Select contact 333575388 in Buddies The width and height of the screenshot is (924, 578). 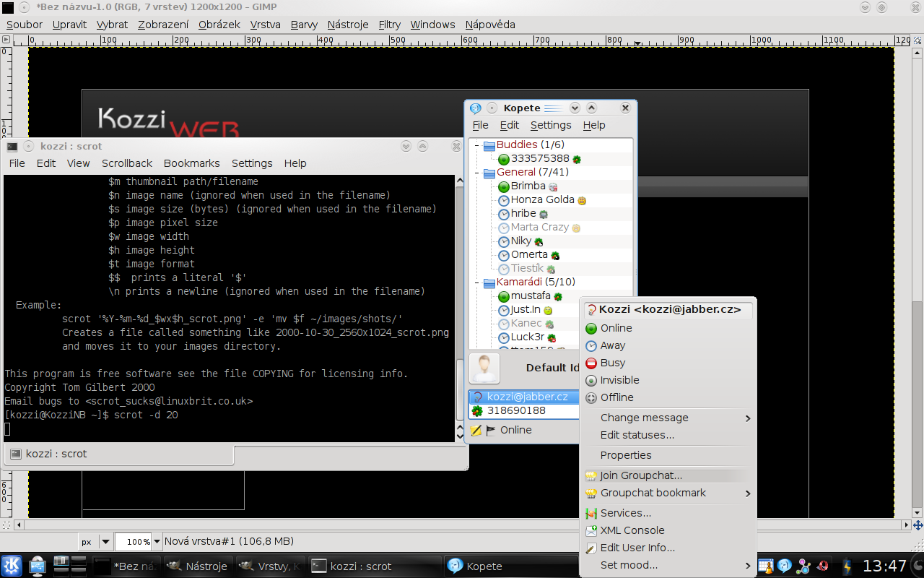540,159
